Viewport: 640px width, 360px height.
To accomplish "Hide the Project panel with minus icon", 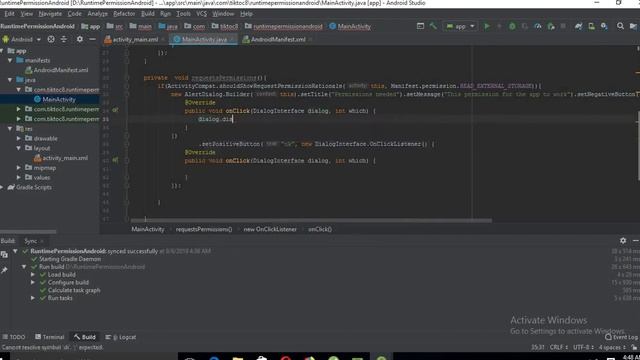I will (x=93, y=39).
